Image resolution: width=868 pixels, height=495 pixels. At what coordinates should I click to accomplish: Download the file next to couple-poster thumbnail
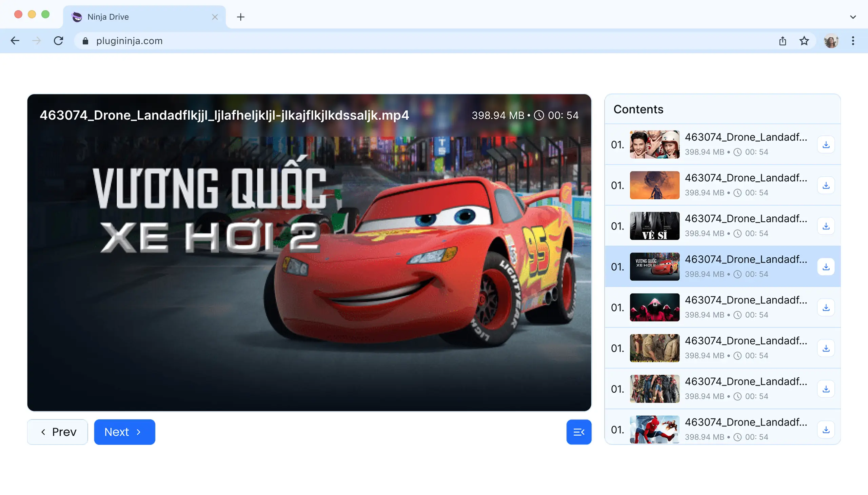coord(826,144)
